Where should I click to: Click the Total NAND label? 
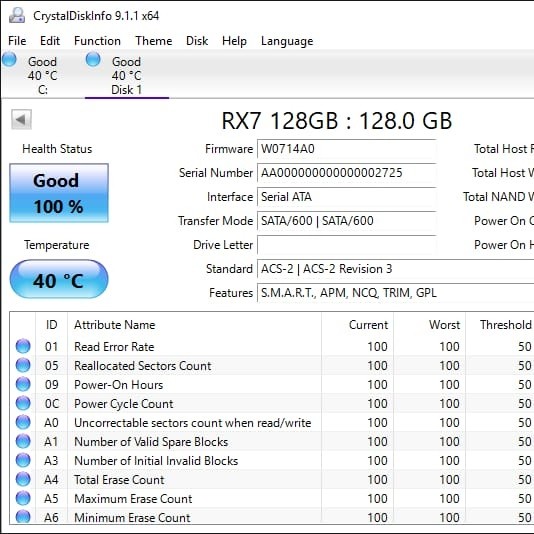click(498, 197)
